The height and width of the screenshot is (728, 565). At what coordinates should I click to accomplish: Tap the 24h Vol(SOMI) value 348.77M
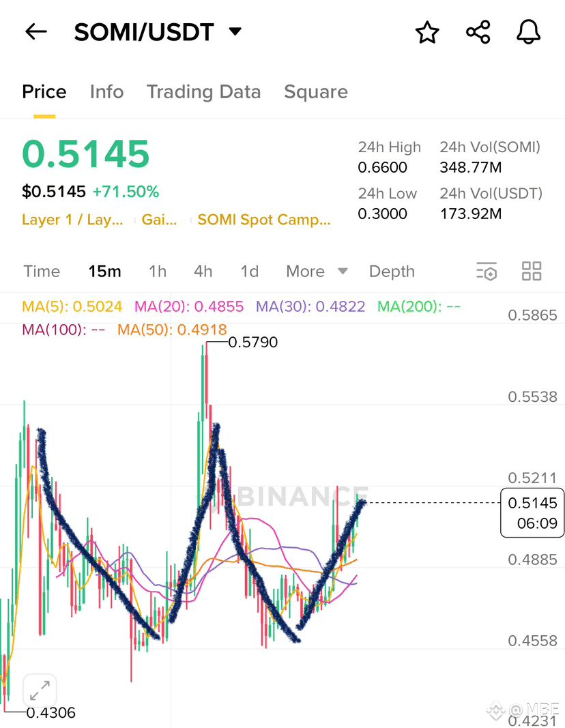471,167
